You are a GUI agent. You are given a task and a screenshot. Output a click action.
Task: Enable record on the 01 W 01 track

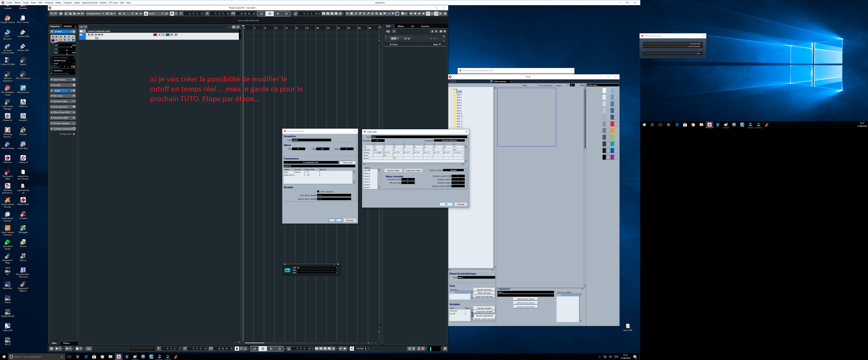coord(155,35)
